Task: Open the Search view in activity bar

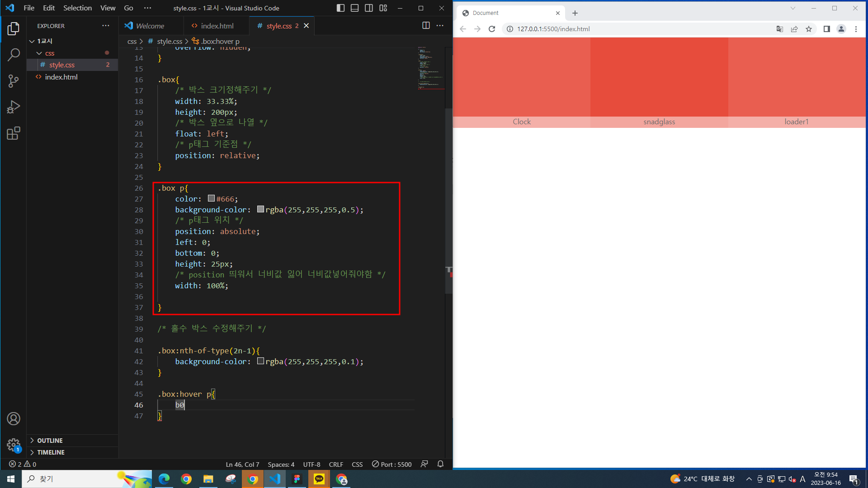Action: pos(14,55)
